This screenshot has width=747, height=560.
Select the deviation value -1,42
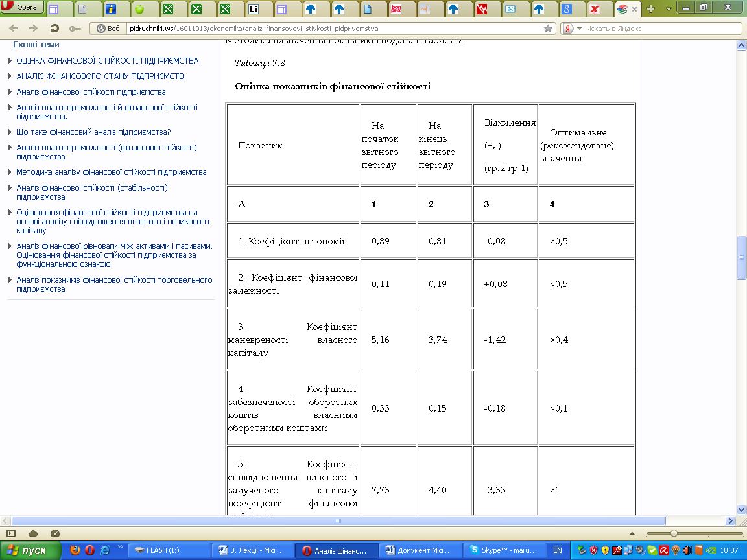495,340
